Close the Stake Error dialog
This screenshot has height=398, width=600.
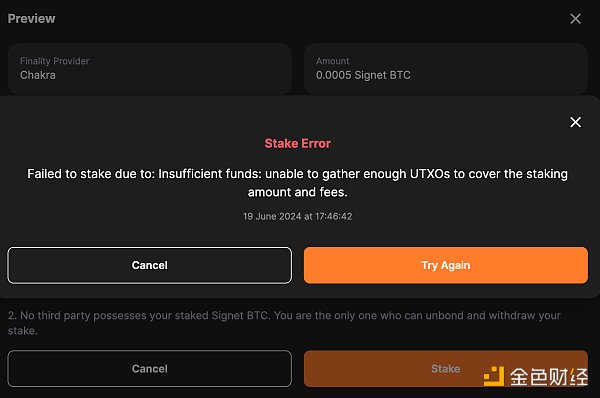[x=576, y=122]
